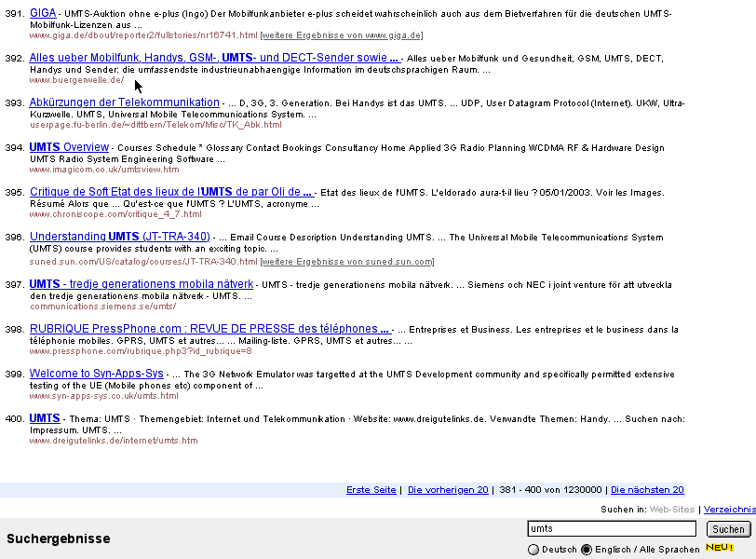Go to 'Die nächsten 20' results
The image size is (756, 559).
647,490
